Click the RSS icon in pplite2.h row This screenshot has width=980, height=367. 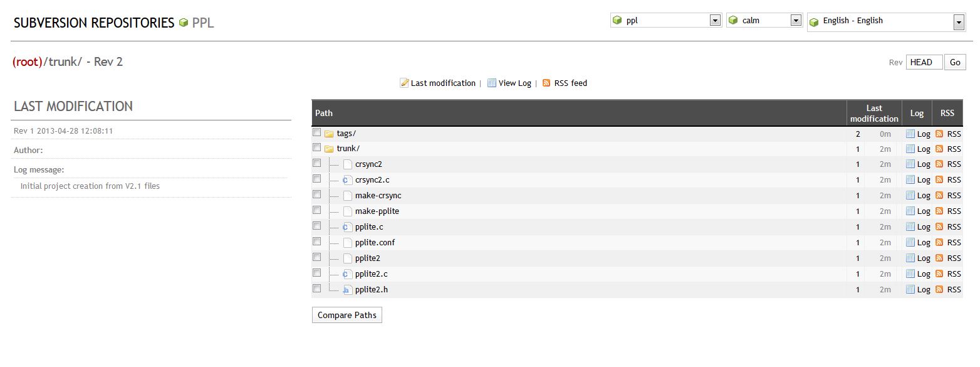(x=939, y=289)
